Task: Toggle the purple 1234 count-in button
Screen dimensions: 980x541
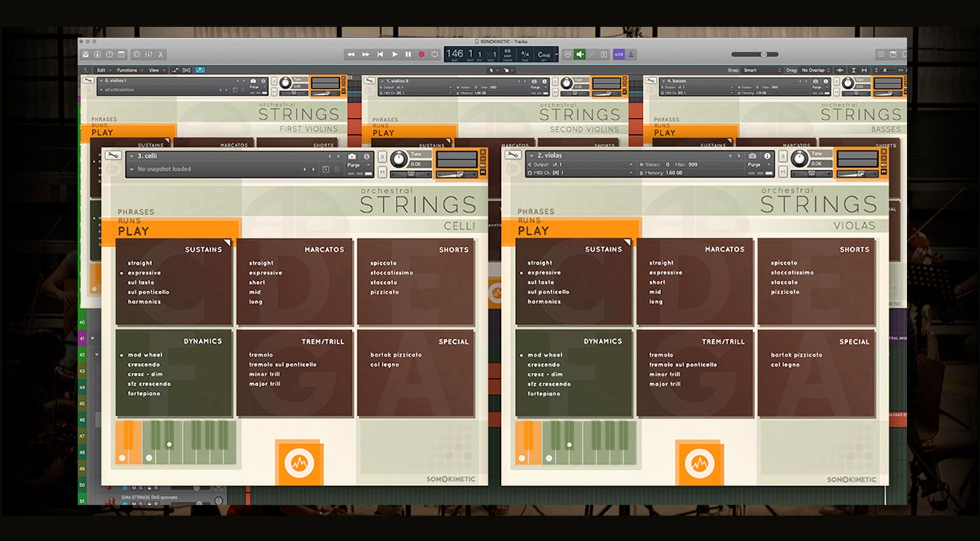Action: (619, 55)
